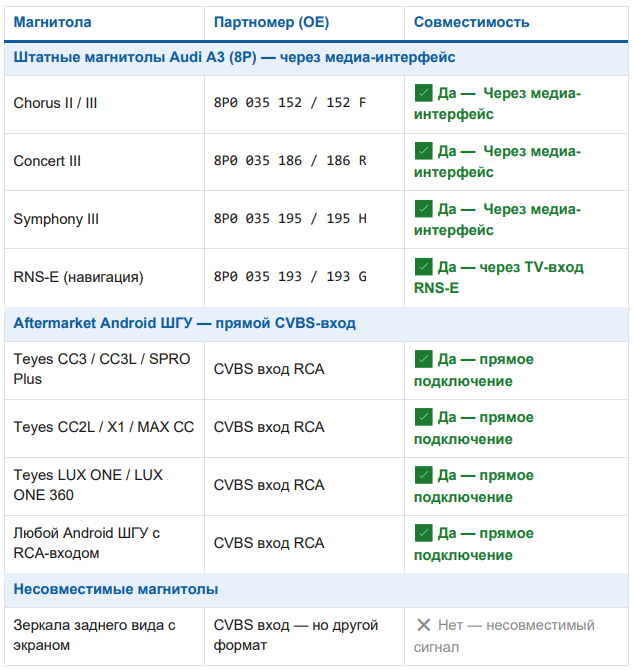The image size is (633, 670).
Task: Select 'Зеркала заднего вида с экраном' cell
Action: pyautogui.click(x=104, y=636)
